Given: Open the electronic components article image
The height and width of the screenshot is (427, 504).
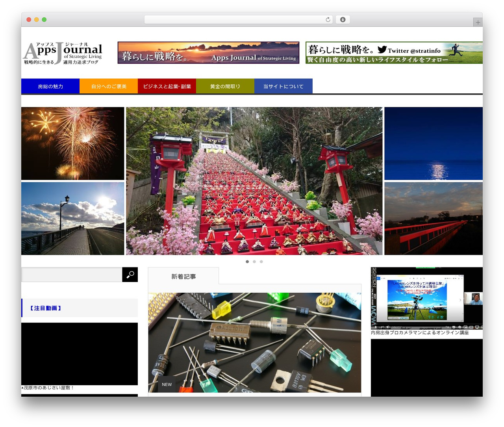Looking at the screenshot, I should 255,343.
